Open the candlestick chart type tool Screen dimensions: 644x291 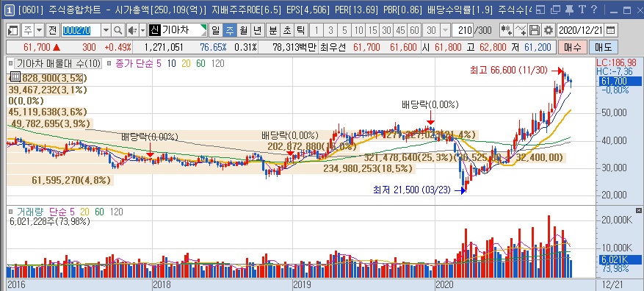(506, 30)
